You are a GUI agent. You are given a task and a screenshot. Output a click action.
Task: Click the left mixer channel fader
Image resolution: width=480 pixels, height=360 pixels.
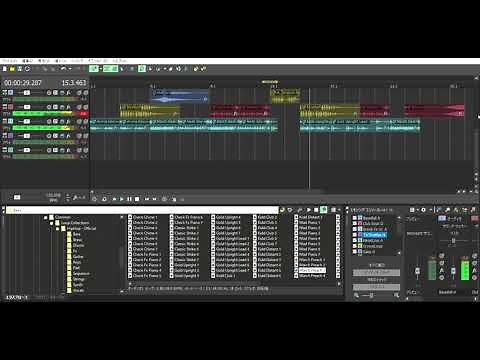417,271
